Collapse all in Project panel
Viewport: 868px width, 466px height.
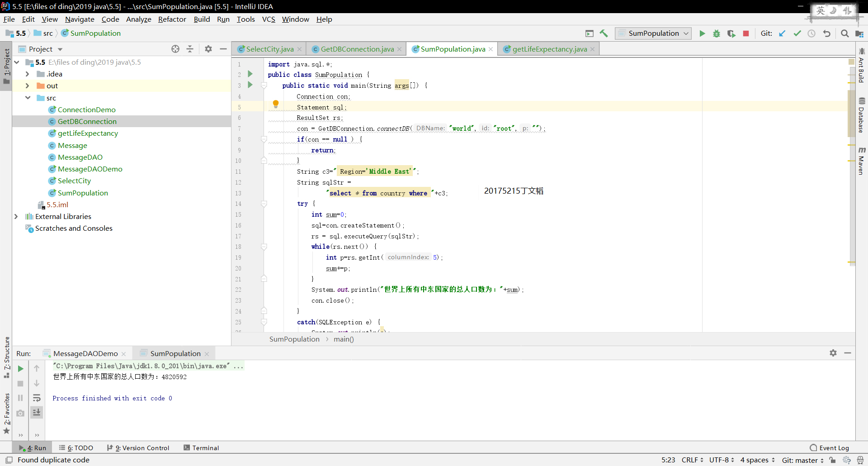(190, 49)
